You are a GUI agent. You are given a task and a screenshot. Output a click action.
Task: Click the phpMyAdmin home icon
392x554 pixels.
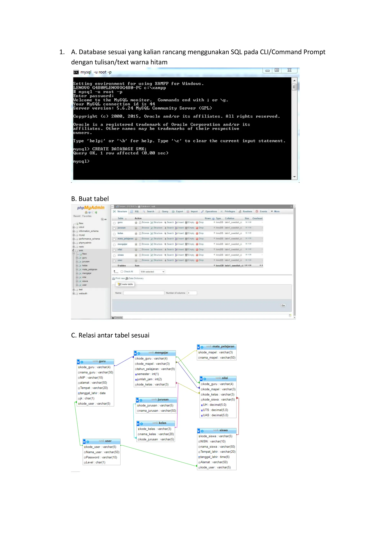[86, 213]
